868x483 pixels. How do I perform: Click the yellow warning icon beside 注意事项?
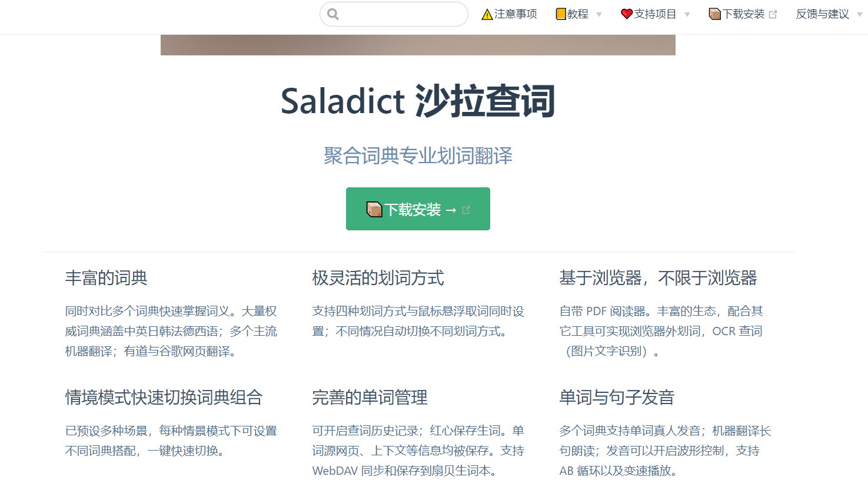487,14
